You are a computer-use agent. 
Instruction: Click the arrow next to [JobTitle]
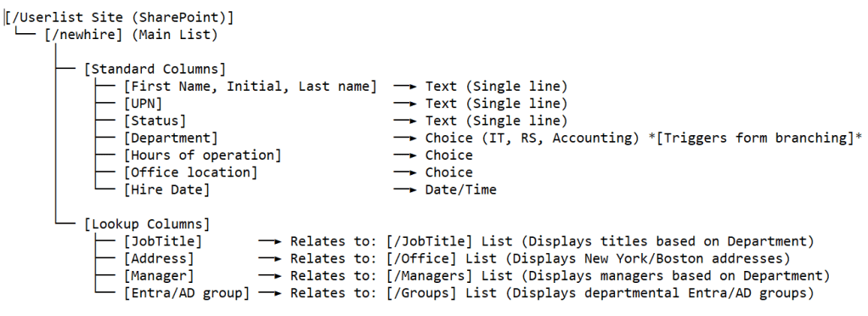[x=270, y=242]
